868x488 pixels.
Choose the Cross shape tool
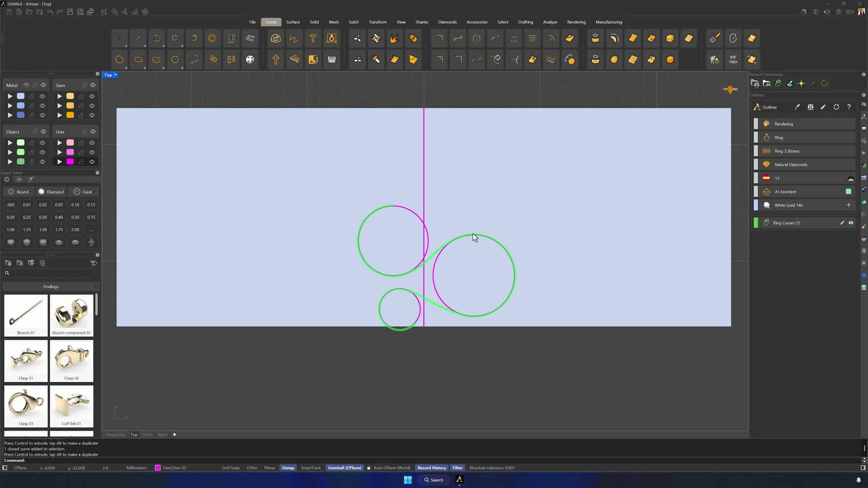(x=276, y=59)
